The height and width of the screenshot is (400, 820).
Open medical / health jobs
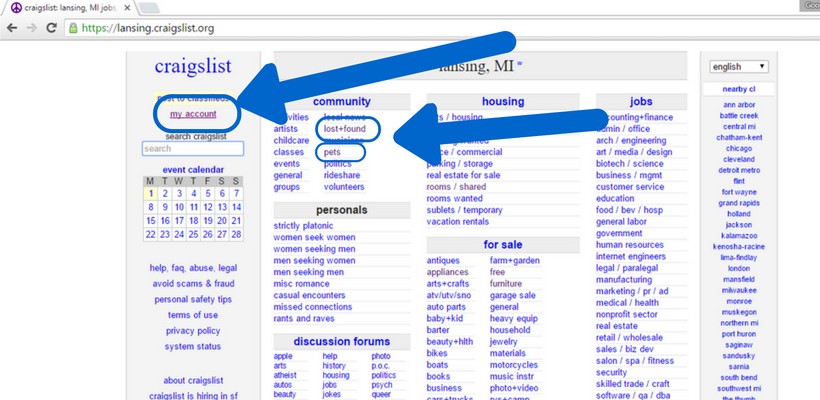628,302
